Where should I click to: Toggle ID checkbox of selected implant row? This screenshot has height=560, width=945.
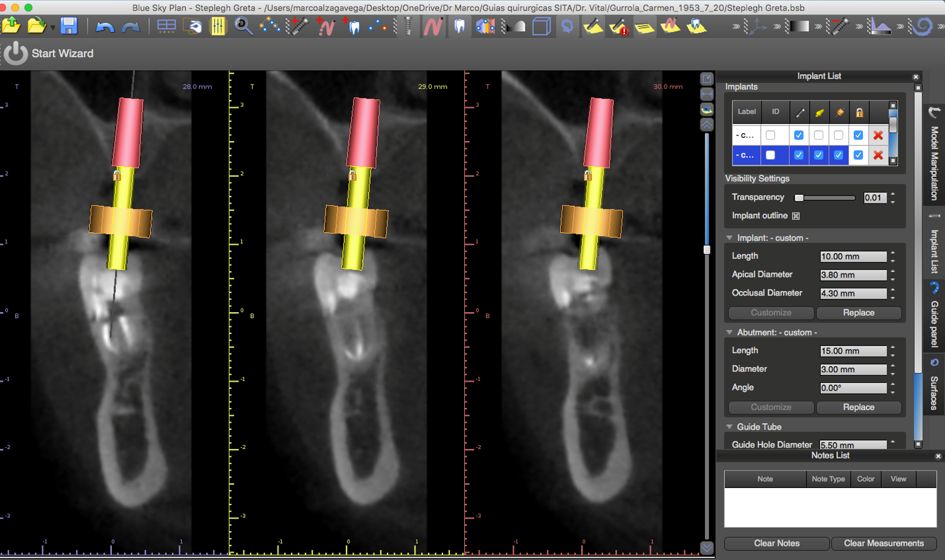click(770, 155)
